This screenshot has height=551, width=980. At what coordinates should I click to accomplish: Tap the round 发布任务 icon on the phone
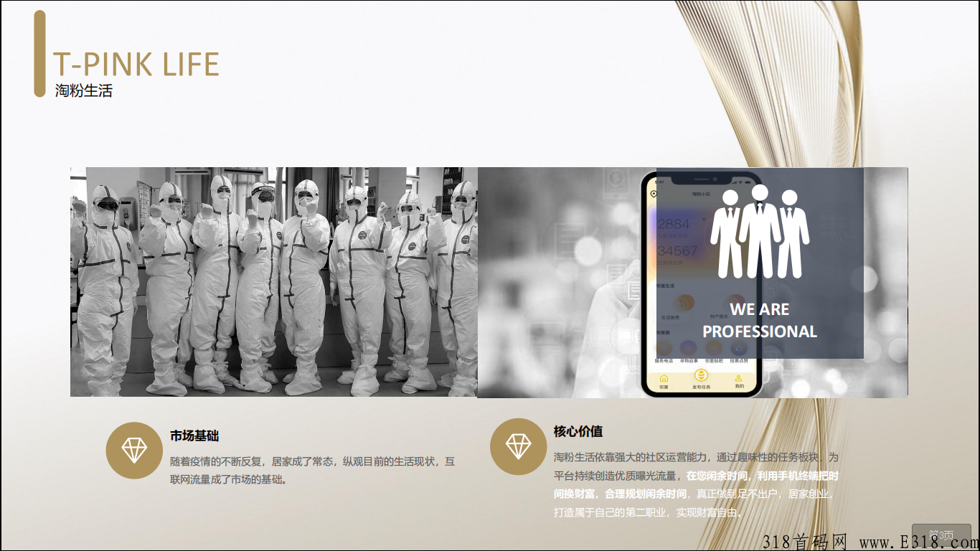[x=701, y=375]
